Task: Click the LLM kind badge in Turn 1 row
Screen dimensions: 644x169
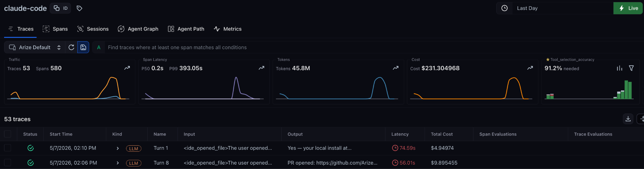Action: click(x=134, y=149)
